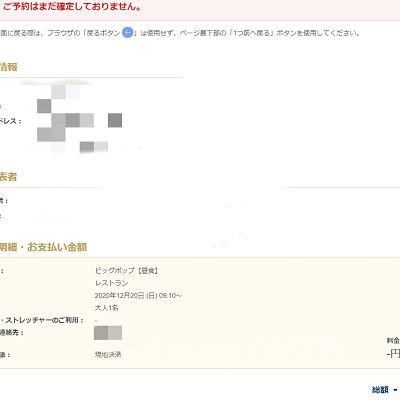Click the 'レストラン' text line
Viewport: 400px width, 400px height.
click(111, 283)
